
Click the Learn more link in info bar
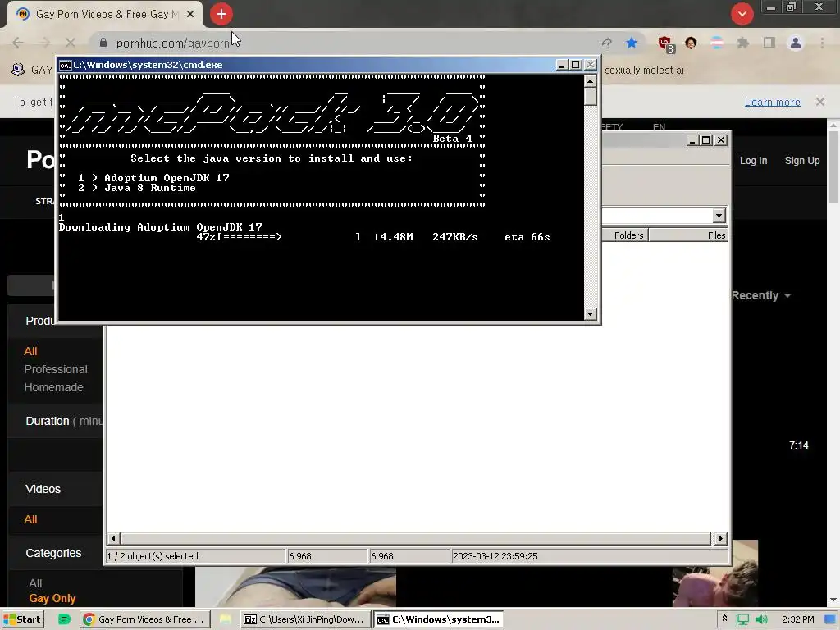point(772,102)
